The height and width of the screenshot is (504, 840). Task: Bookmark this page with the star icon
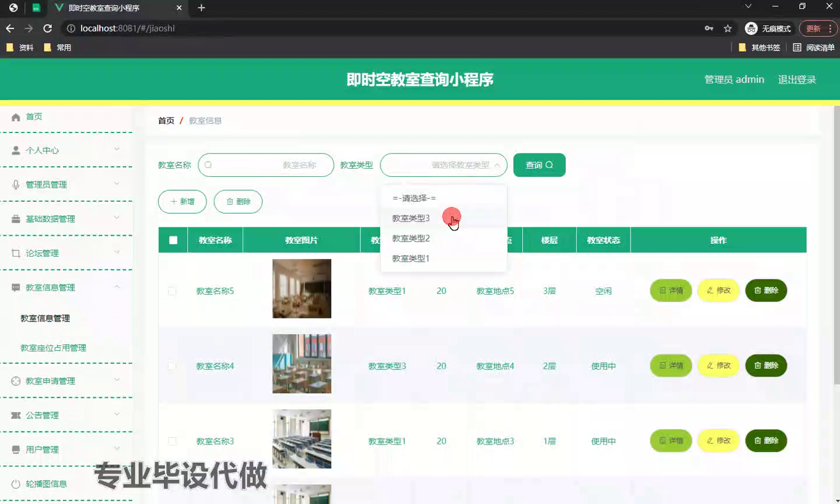(727, 28)
